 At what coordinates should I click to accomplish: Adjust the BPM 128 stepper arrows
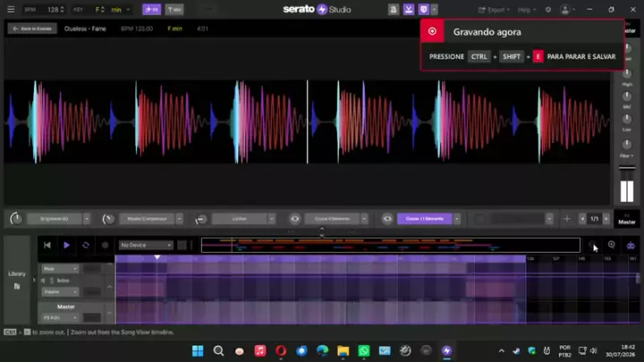pyautogui.click(x=62, y=10)
